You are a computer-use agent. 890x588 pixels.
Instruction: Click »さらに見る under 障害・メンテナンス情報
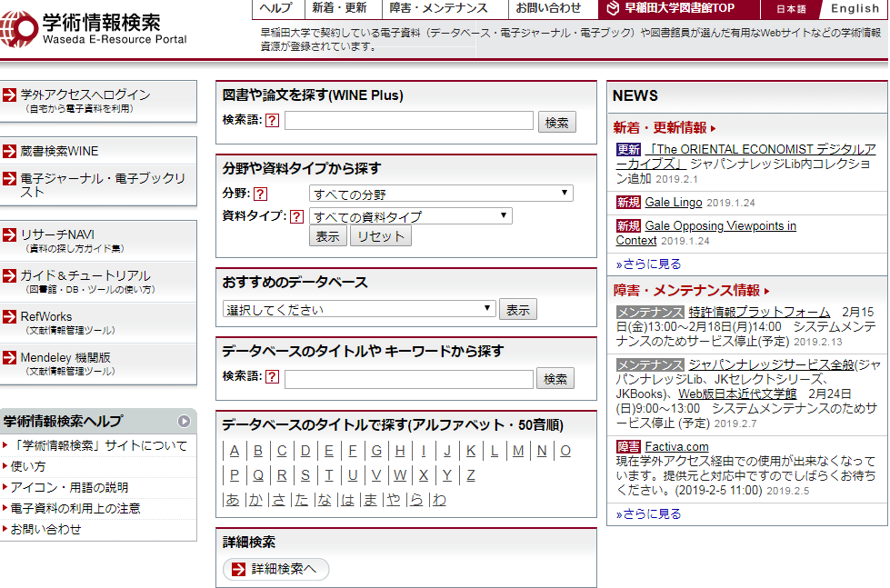pyautogui.click(x=648, y=513)
